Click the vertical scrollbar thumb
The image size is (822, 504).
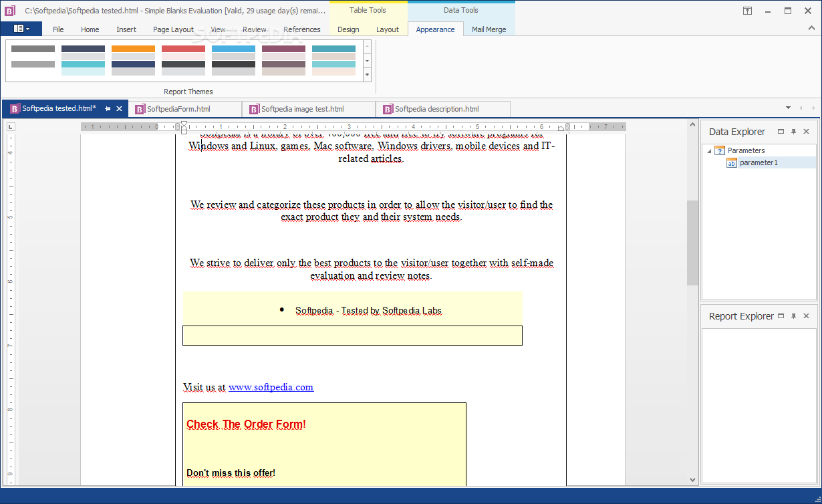(x=692, y=243)
